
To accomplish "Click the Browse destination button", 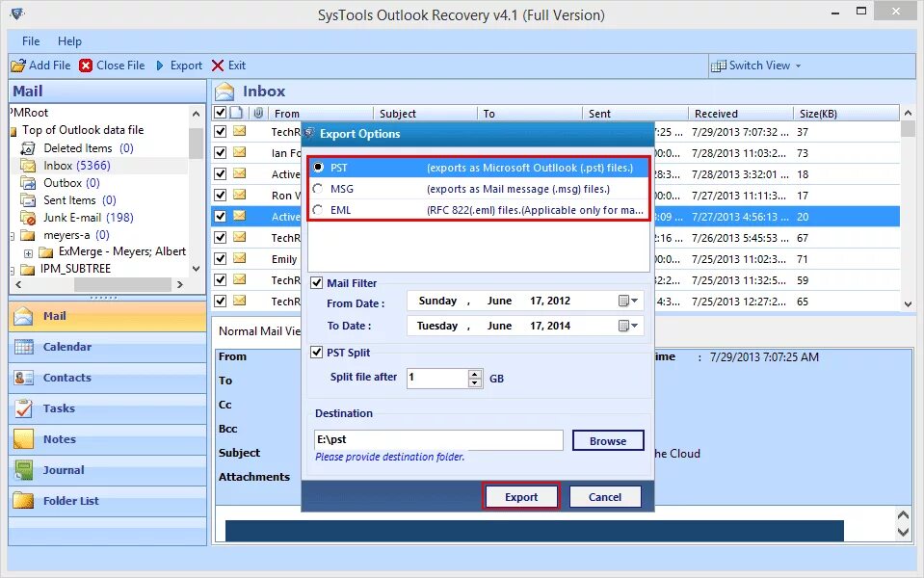I will tap(608, 440).
